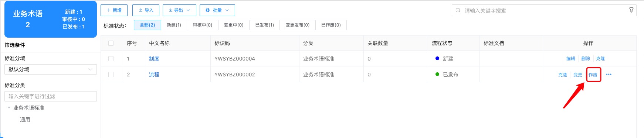
Task: Click the magnifier search icon
Action: click(458, 10)
